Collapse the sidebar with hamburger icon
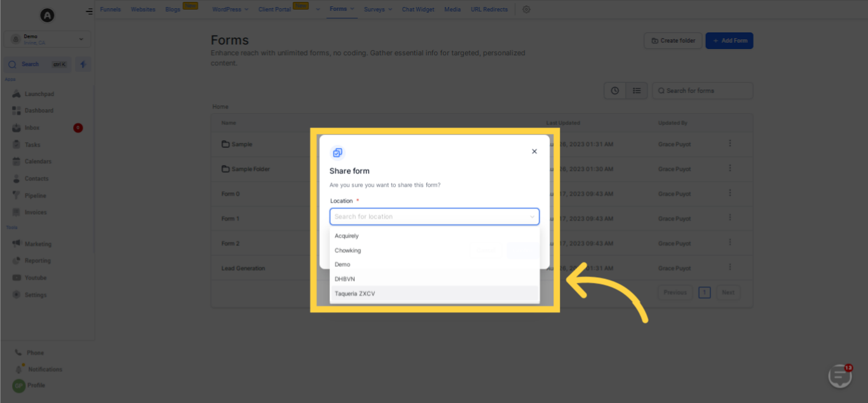The image size is (868, 403). tap(89, 11)
